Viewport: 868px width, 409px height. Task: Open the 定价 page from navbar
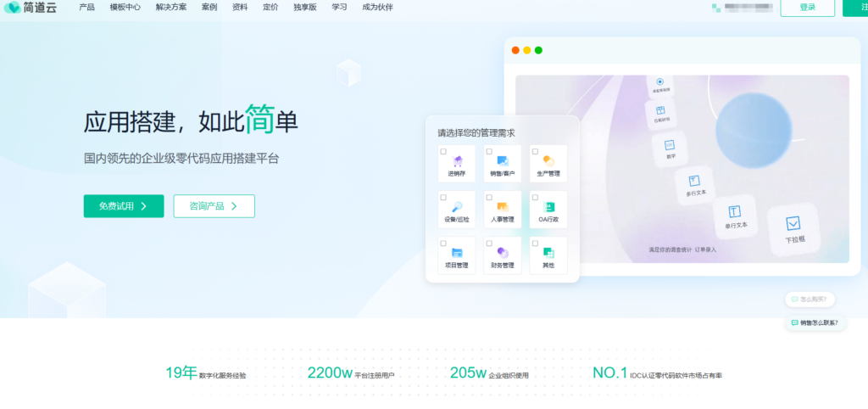pos(270,7)
